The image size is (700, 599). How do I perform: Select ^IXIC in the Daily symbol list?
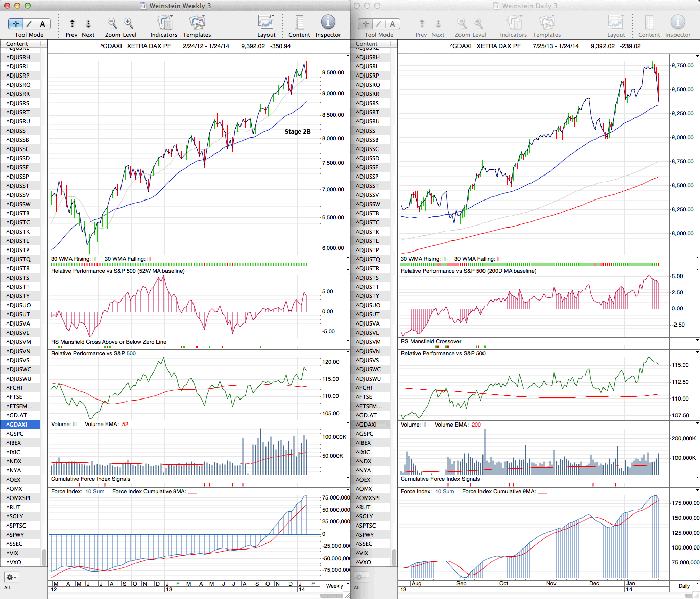(x=371, y=452)
